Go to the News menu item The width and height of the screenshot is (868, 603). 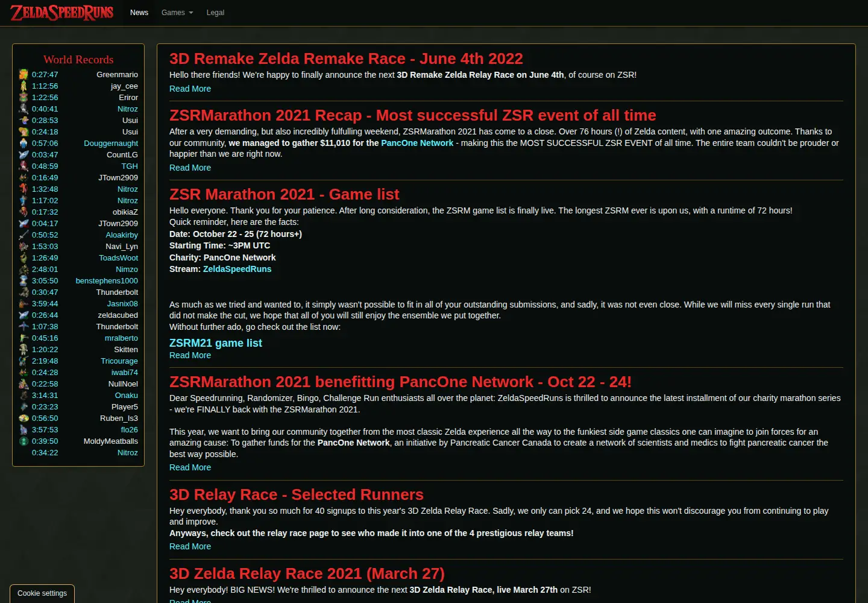[x=139, y=13]
